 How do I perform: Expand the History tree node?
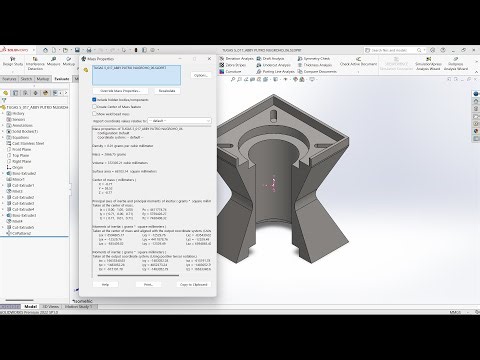(x=3, y=114)
